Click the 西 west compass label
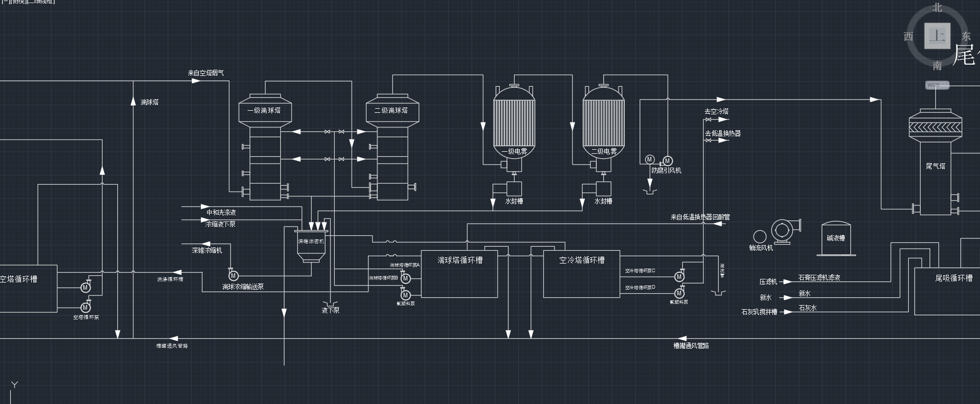The image size is (980, 404). pos(908,36)
